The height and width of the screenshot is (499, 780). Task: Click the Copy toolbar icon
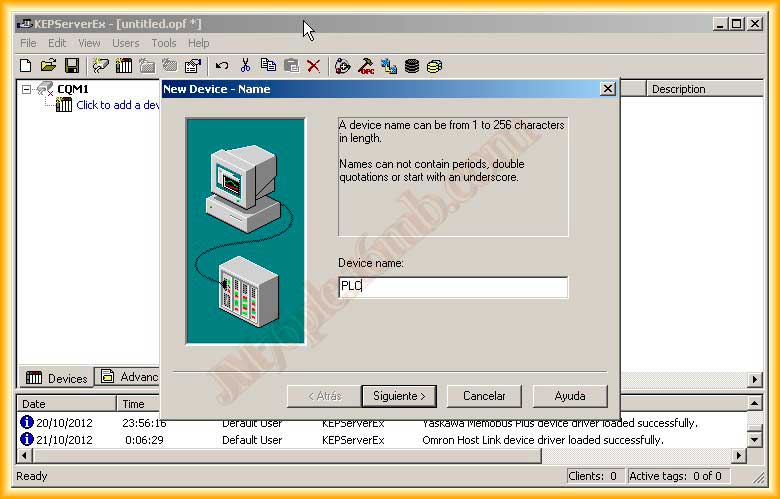268,66
